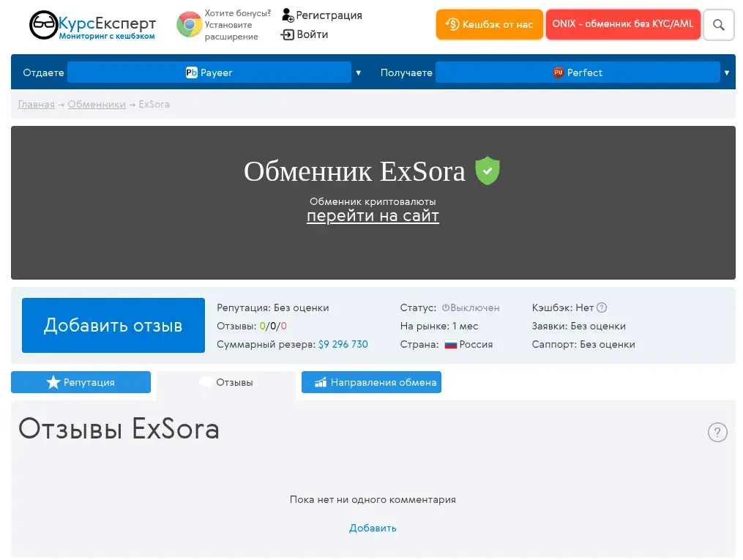743x560 pixels.
Task: Click the Кэшбэк question mark icon
Action: pyautogui.click(x=601, y=307)
